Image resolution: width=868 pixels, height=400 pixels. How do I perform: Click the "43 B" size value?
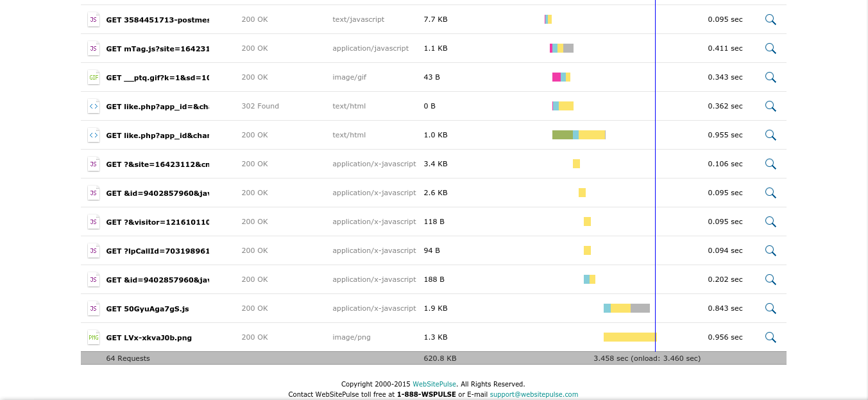tap(432, 77)
